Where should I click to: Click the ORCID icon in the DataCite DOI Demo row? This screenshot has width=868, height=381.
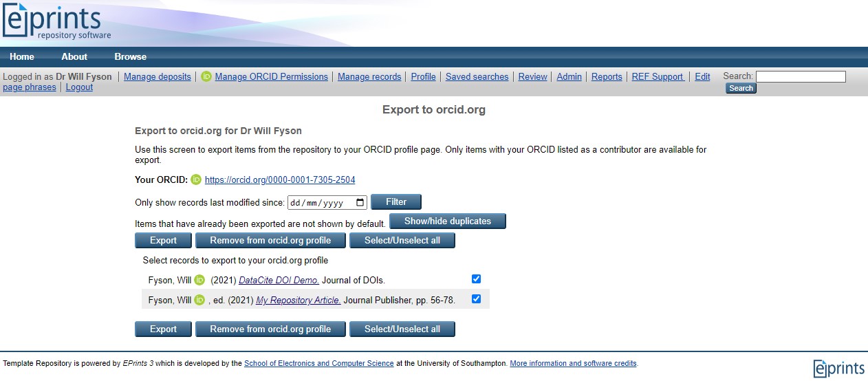pyautogui.click(x=199, y=280)
